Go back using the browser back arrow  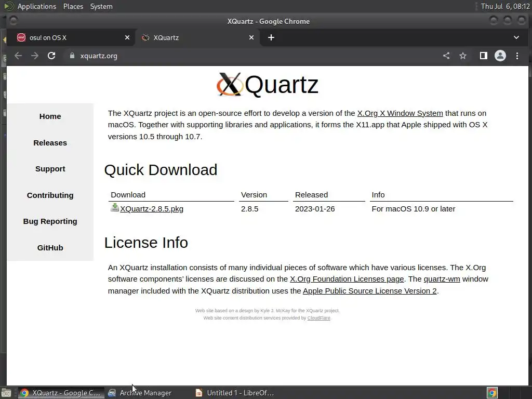tap(18, 56)
